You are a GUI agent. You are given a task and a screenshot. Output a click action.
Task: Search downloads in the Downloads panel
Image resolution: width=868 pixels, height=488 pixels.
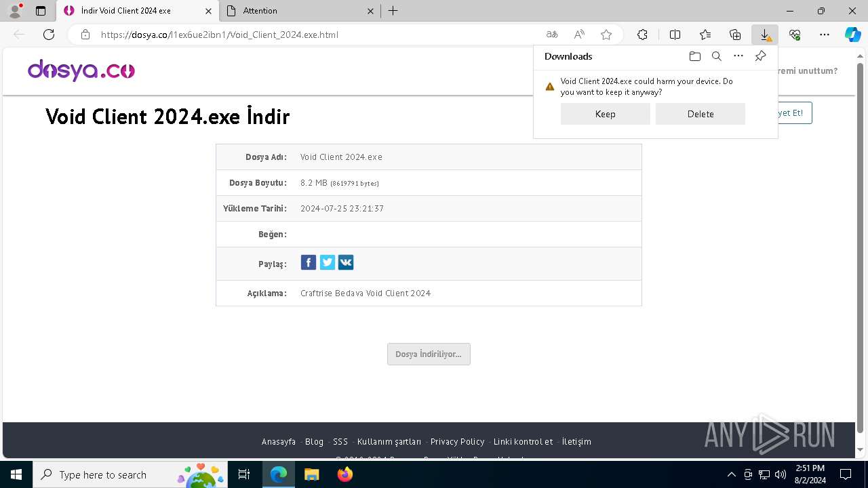coord(716,56)
